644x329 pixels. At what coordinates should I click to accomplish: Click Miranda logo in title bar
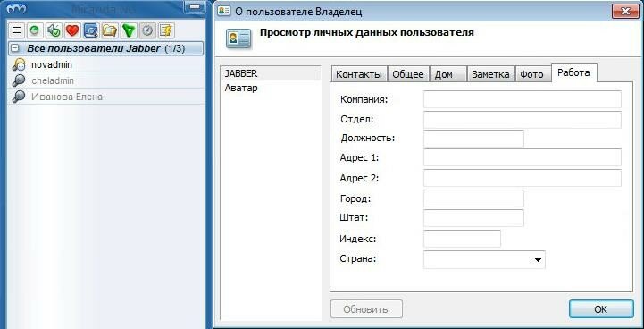(16, 9)
